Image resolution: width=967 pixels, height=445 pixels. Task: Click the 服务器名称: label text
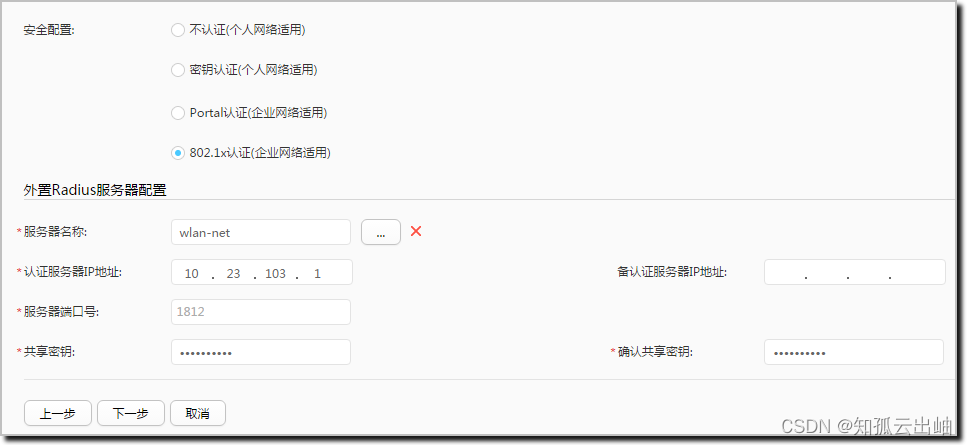(x=56, y=232)
